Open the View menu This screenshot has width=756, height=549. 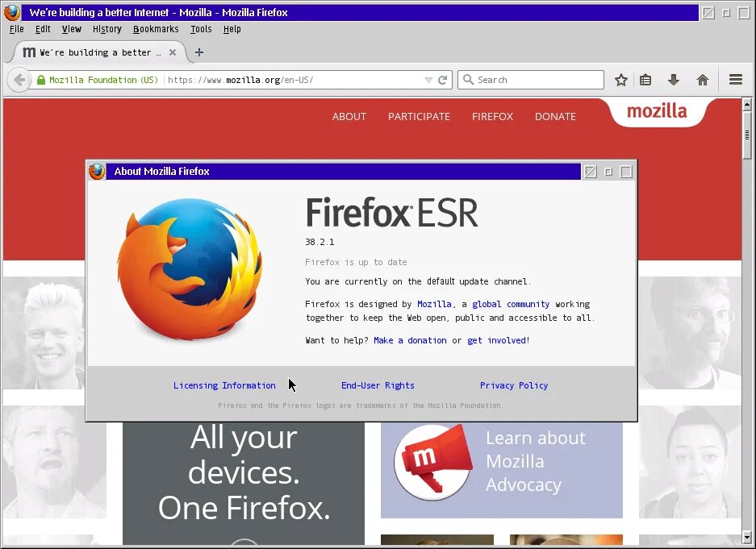tap(71, 29)
